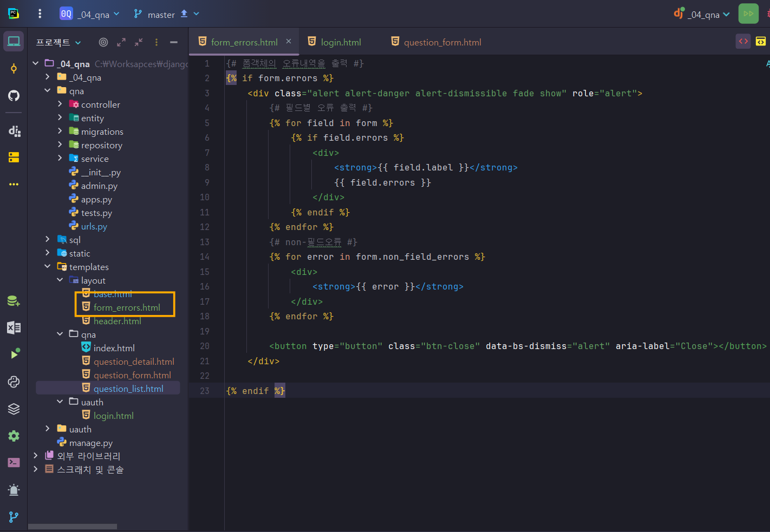Screen dimensions: 770x532
Task: Expand the migrations folder
Action: (60, 131)
